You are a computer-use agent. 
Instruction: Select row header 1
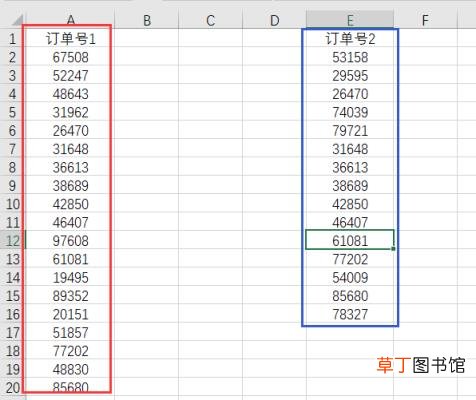[x=13, y=39]
